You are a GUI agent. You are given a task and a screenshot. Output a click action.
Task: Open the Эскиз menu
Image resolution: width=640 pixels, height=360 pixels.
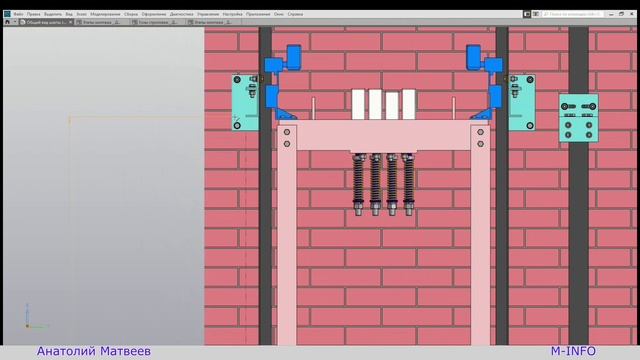coord(82,14)
